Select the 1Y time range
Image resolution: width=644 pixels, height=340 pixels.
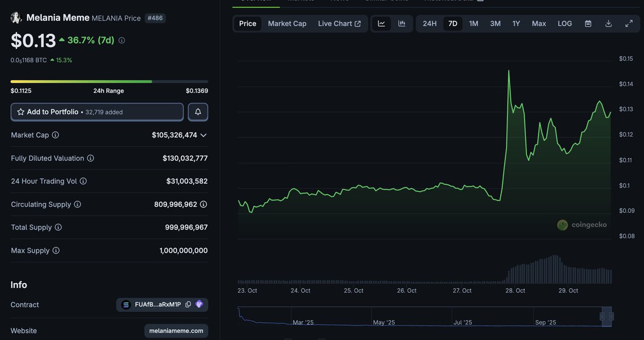[x=516, y=24]
